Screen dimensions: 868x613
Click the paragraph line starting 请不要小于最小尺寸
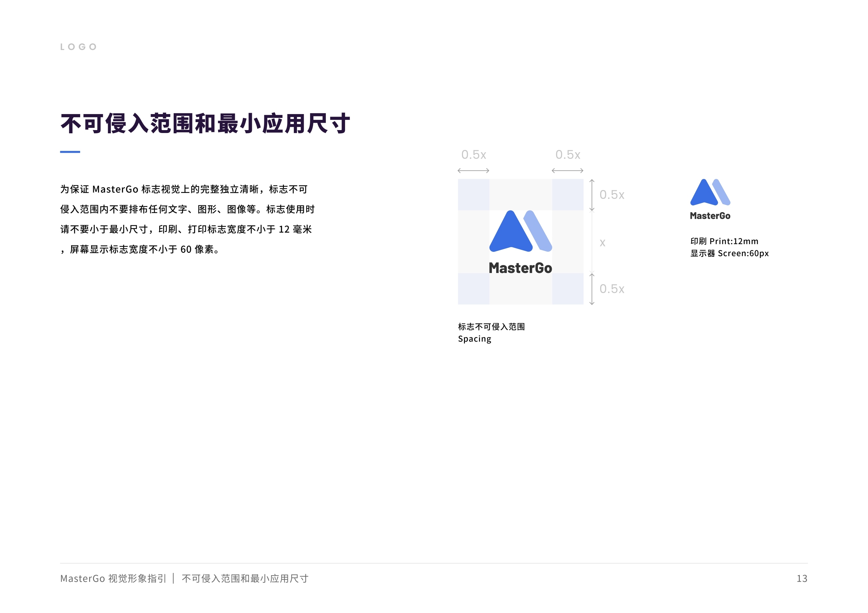186,229
